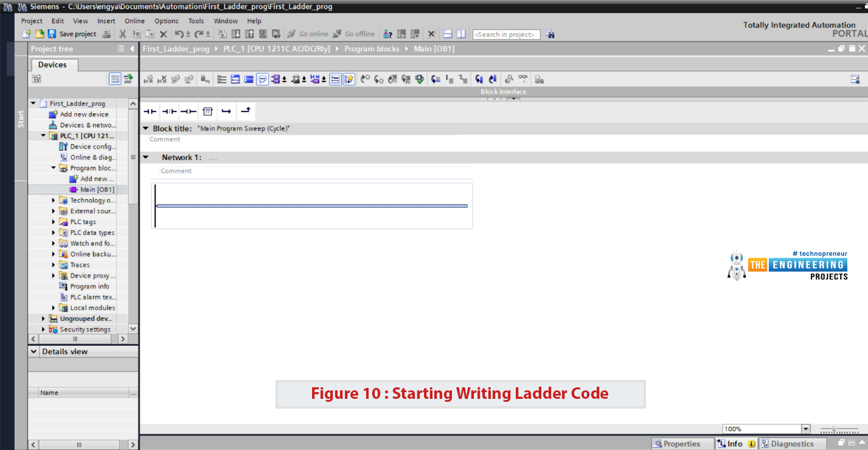The image size is (868, 450).
Task: Toggle monitoring with the glasses icon
Action: (523, 79)
